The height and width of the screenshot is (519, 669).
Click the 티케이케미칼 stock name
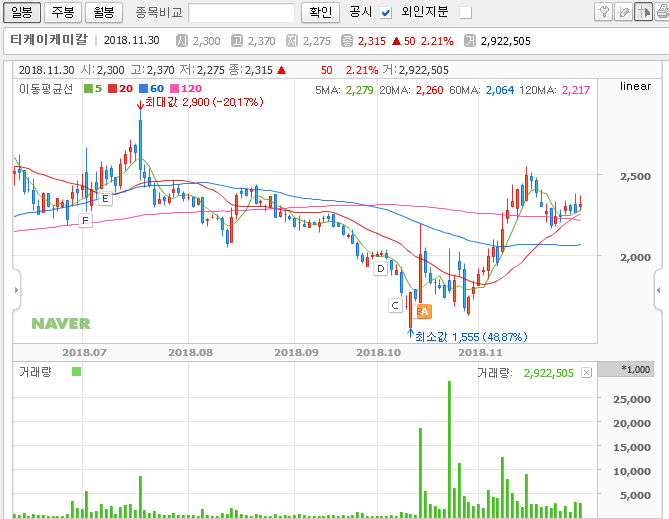[x=48, y=40]
